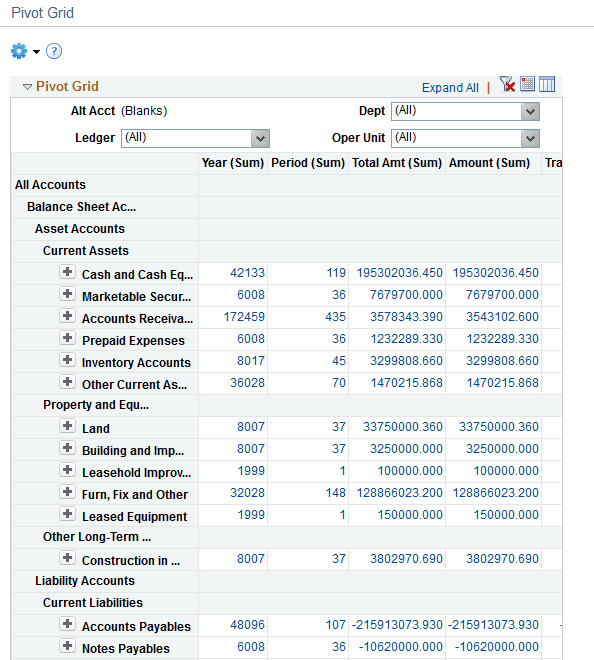Click the grid view icon with red header
594x660 pixels.
coord(527,84)
